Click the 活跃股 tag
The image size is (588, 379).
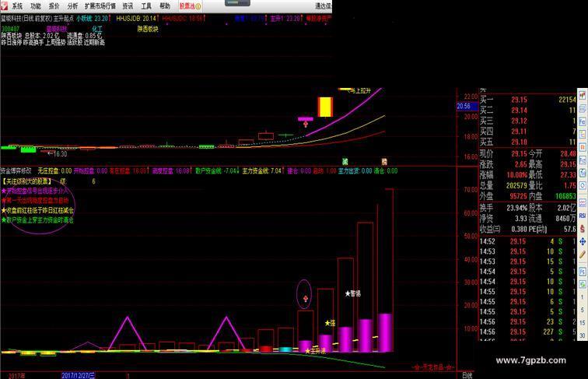[75, 42]
